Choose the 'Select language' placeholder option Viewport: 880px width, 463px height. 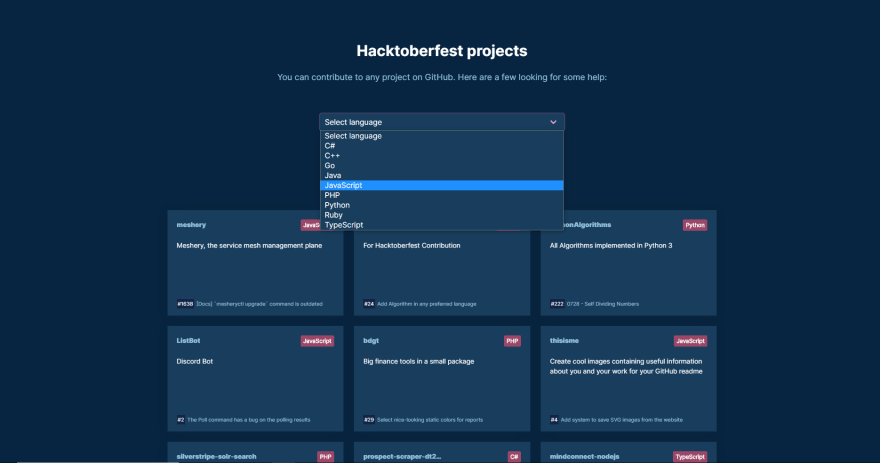(442, 136)
